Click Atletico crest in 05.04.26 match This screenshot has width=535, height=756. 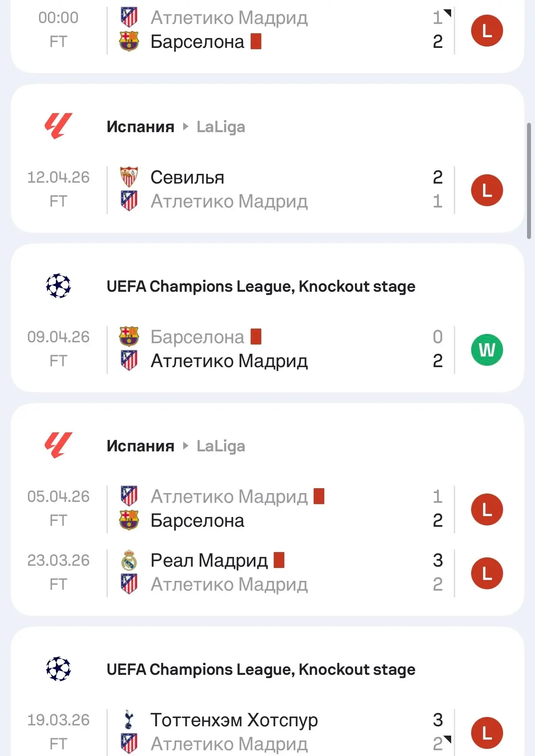coord(129,496)
